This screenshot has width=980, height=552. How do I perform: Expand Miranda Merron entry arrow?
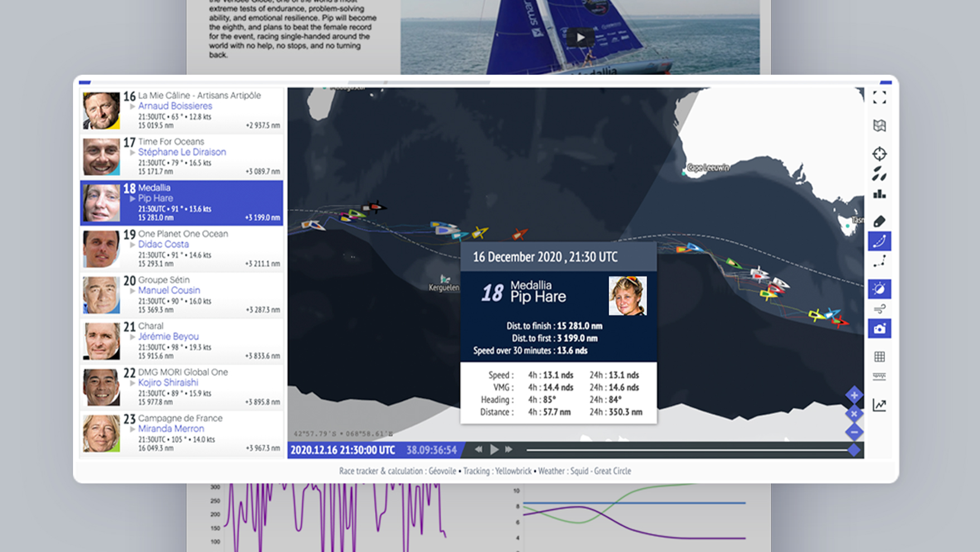[x=133, y=429]
